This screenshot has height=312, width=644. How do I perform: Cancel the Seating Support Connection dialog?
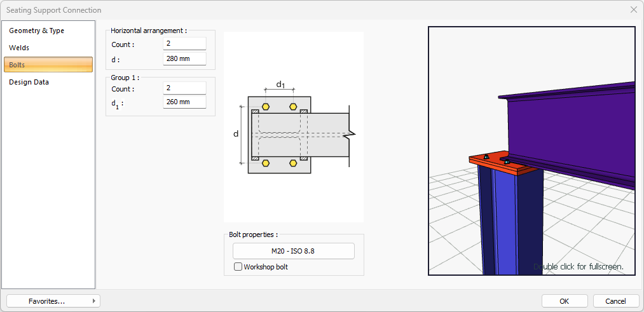[x=615, y=301]
